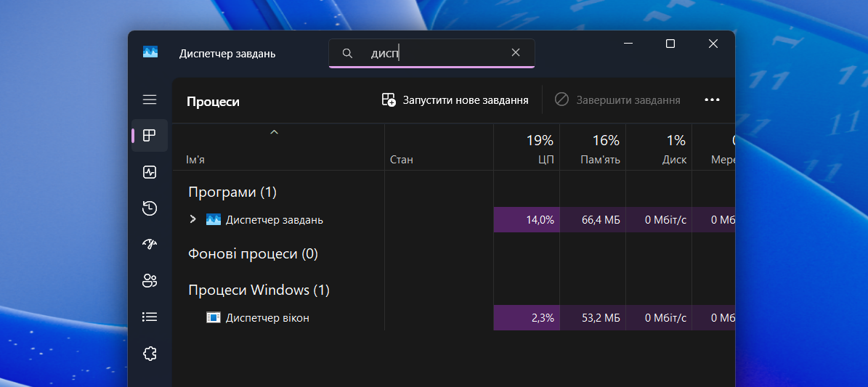Select the Processes sidebar icon
868x387 pixels.
pos(150,135)
